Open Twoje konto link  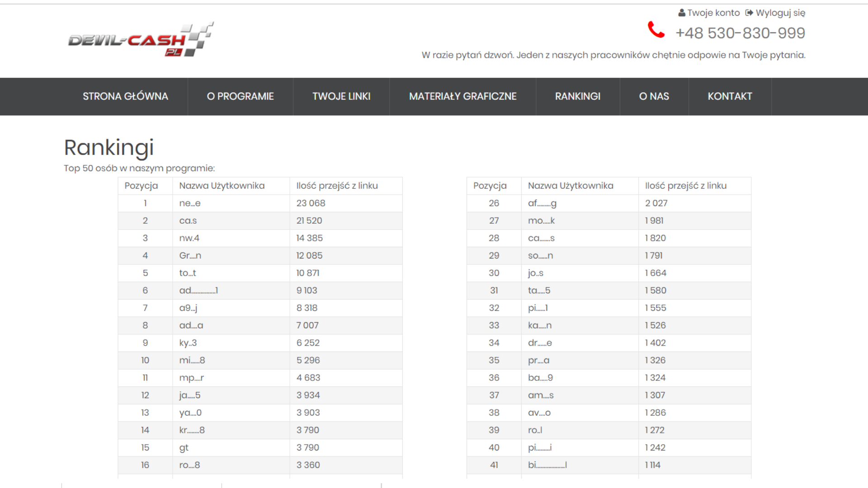[713, 13]
